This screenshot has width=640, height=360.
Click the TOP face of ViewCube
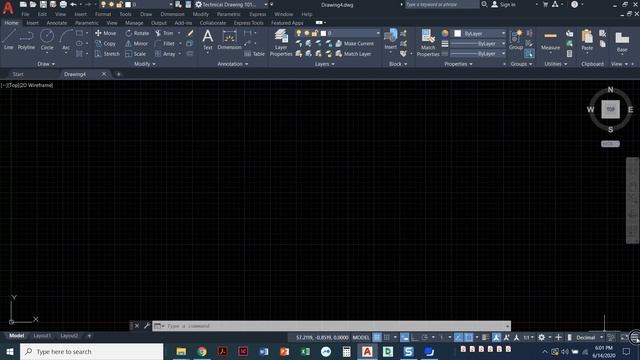point(610,109)
